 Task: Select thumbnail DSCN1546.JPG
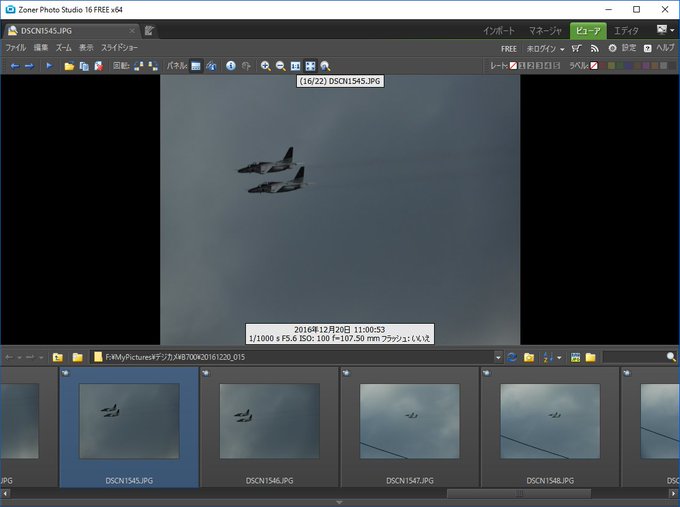[x=269, y=427]
